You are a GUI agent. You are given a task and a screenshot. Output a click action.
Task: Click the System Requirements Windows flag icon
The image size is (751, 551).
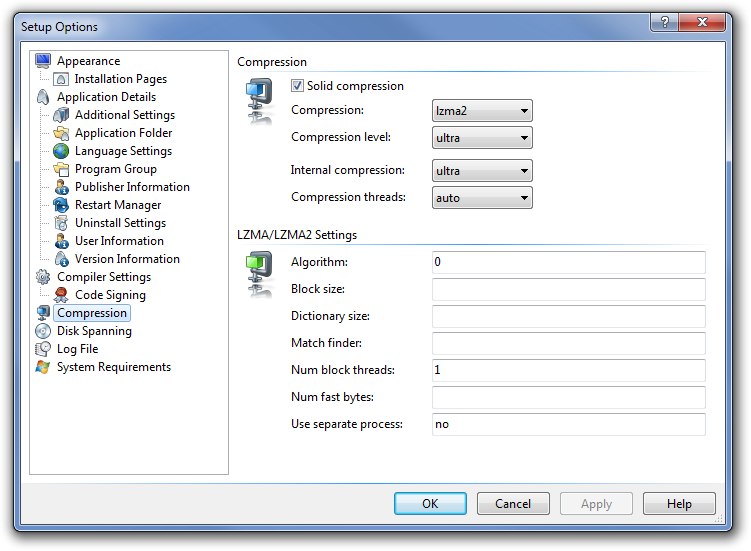[43, 367]
